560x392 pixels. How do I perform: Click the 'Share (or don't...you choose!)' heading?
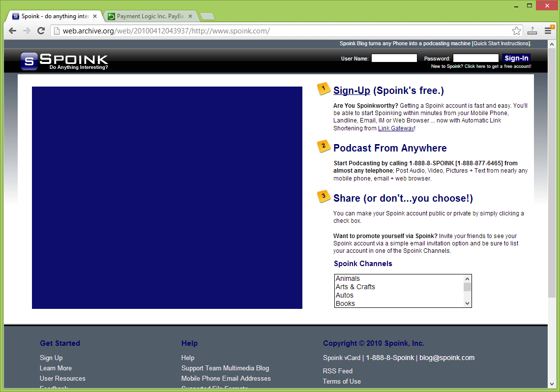[403, 198]
